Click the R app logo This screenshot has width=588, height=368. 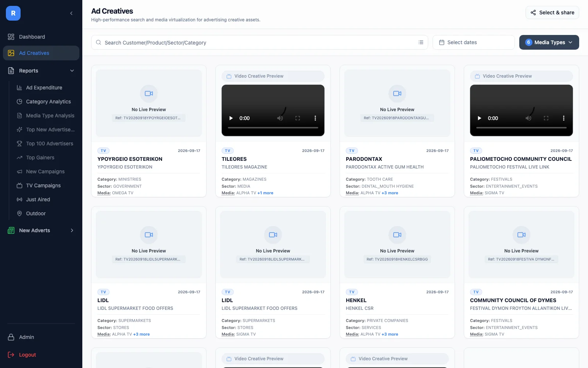(13, 13)
